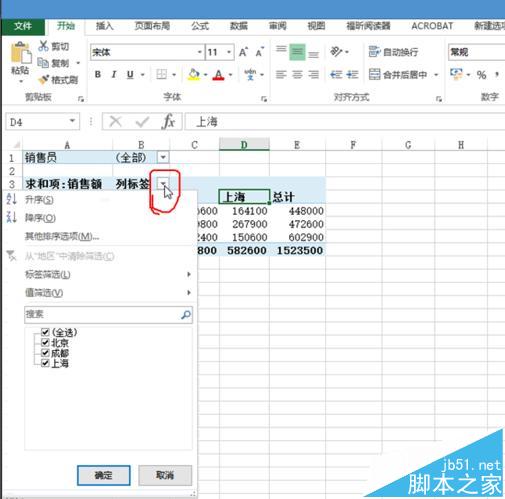Click the 确定 (OK) button

tap(104, 475)
